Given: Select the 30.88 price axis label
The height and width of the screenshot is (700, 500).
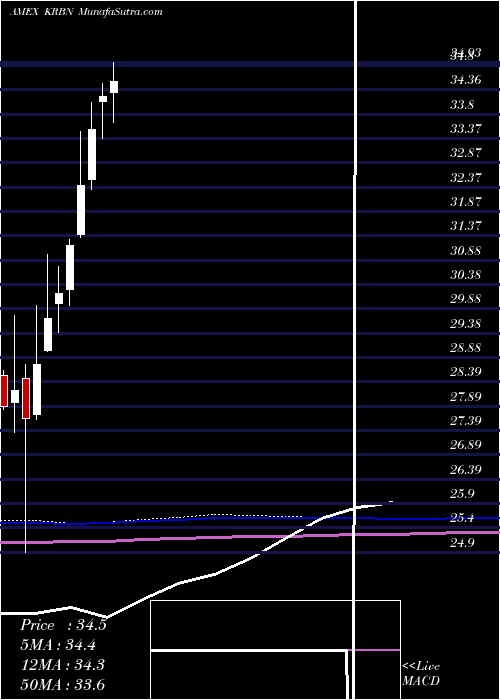Looking at the screenshot, I should point(466,250).
